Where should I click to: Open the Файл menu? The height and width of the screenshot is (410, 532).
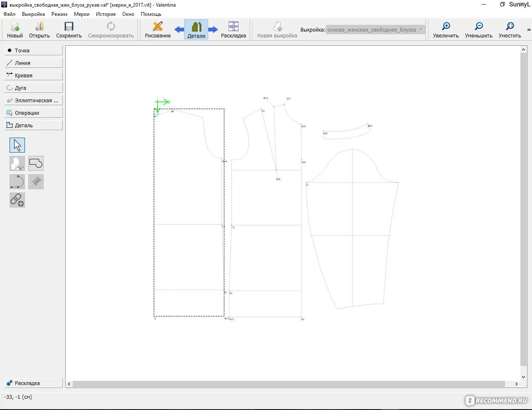(x=9, y=14)
